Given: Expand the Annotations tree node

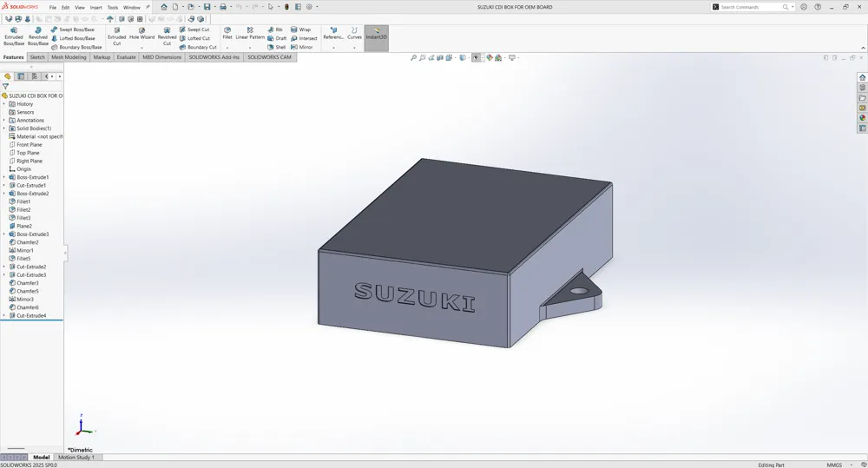Looking at the screenshot, I should click(3, 120).
